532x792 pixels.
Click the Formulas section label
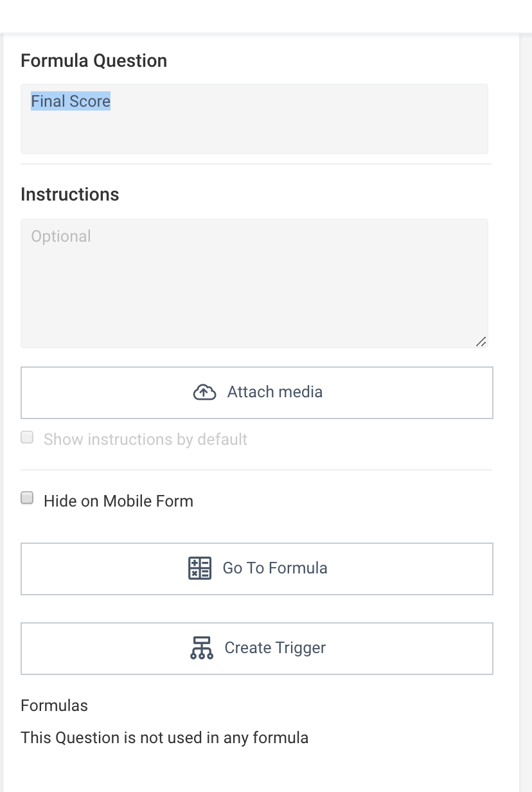coord(54,705)
